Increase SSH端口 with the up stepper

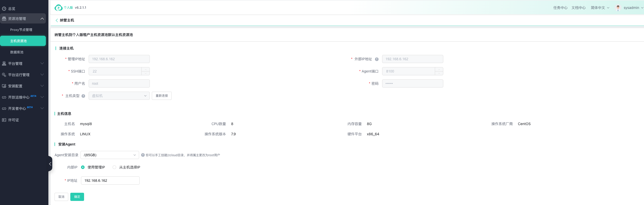coord(146,69)
